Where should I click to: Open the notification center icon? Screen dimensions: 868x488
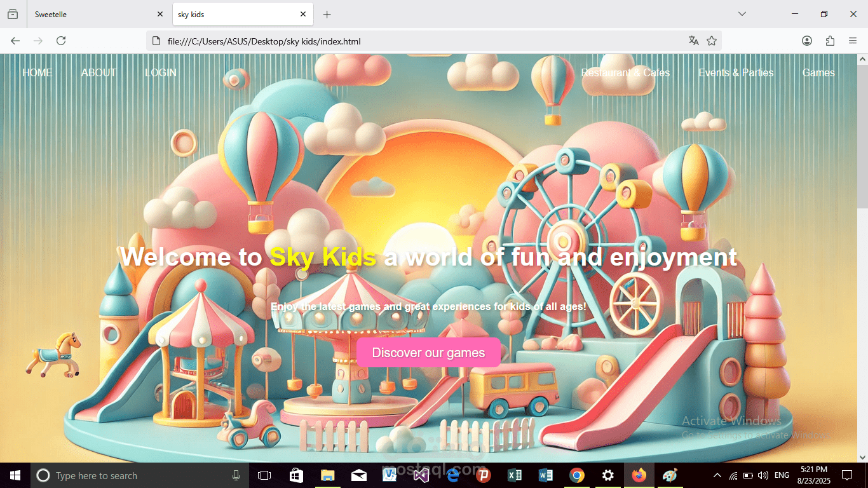click(x=846, y=475)
